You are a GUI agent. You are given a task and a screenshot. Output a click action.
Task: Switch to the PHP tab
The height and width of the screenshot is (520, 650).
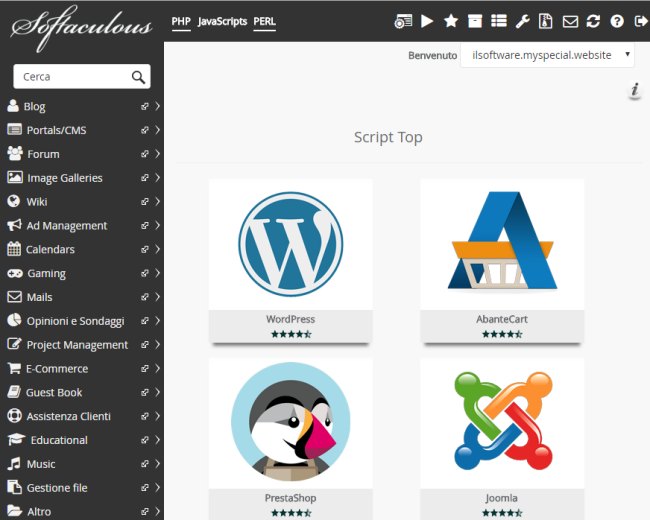181,22
